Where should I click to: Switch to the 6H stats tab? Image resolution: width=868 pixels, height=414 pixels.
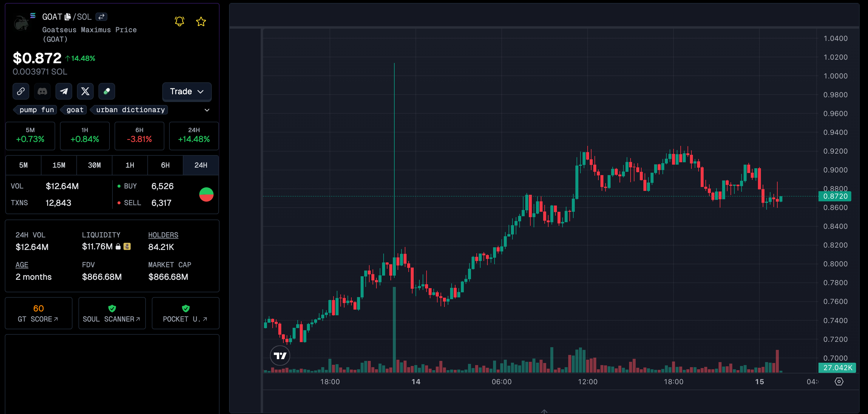click(165, 165)
